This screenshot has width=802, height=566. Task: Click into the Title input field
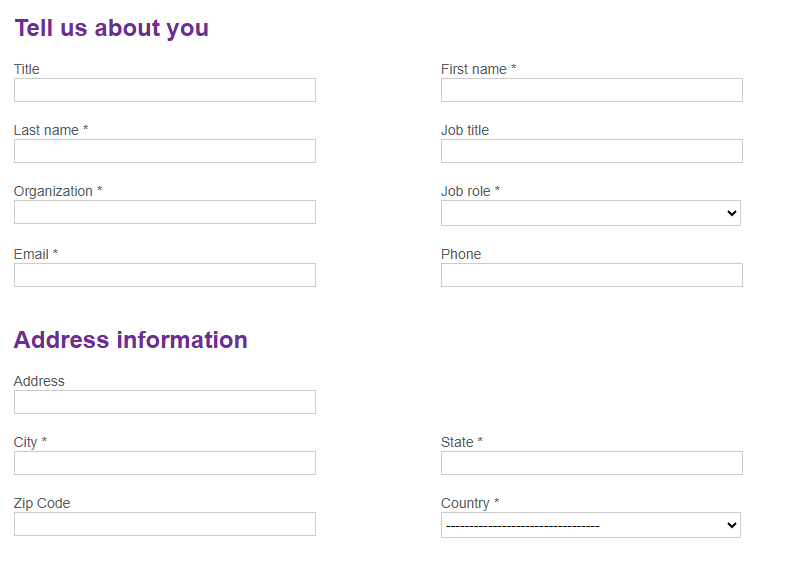tap(165, 90)
